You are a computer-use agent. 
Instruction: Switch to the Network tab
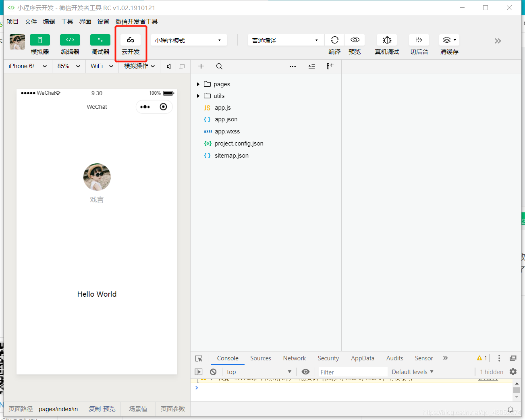(295, 358)
